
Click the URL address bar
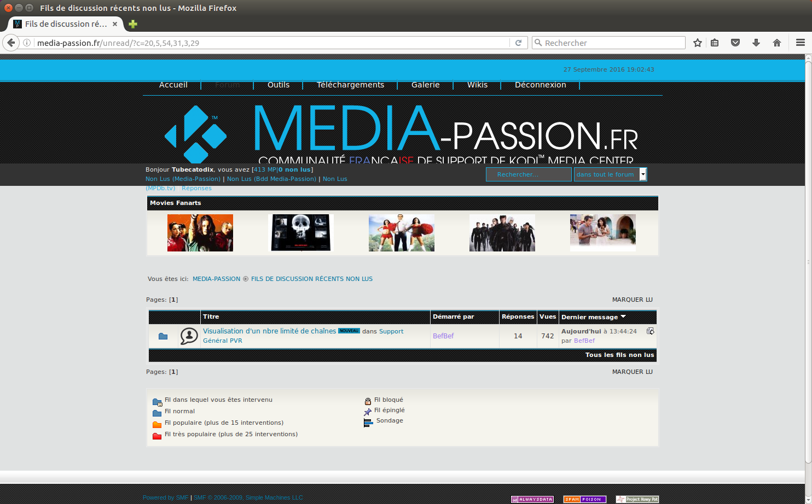(272, 43)
